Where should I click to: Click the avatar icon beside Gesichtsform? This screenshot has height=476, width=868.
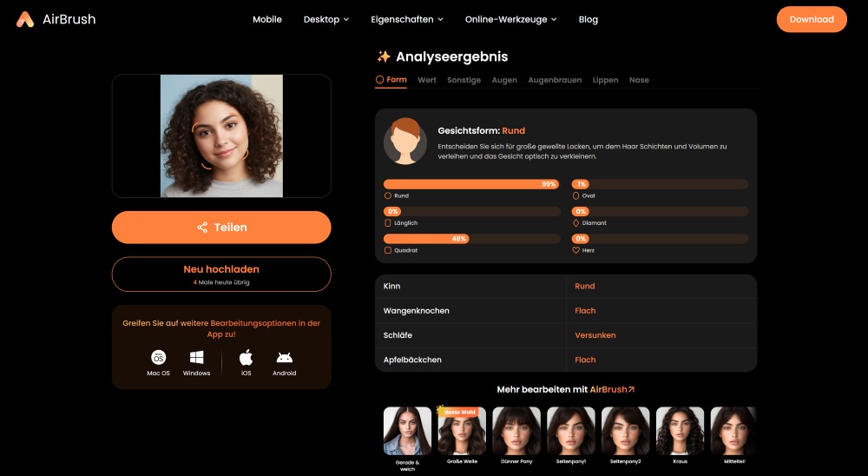pos(405,142)
